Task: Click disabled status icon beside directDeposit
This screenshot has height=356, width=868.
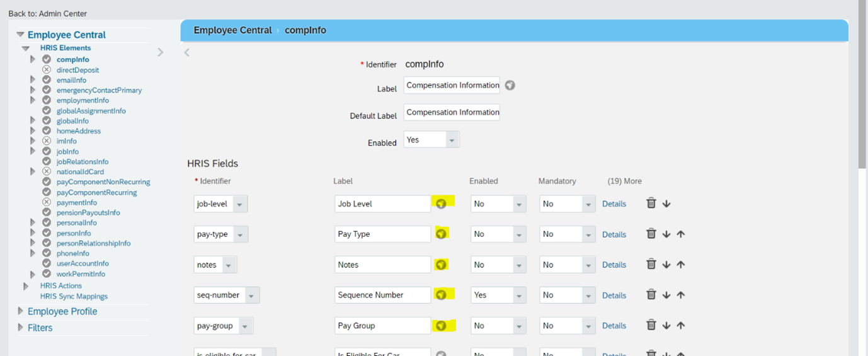Action: 47,69
